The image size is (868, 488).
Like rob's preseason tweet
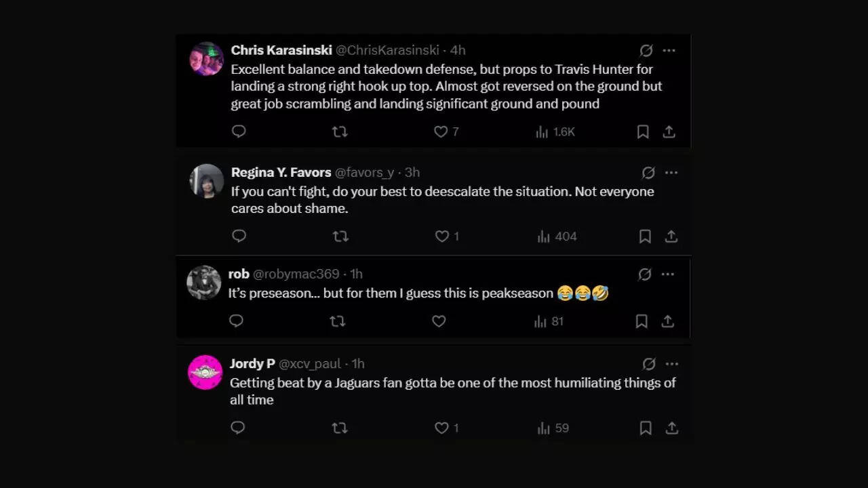pyautogui.click(x=439, y=321)
